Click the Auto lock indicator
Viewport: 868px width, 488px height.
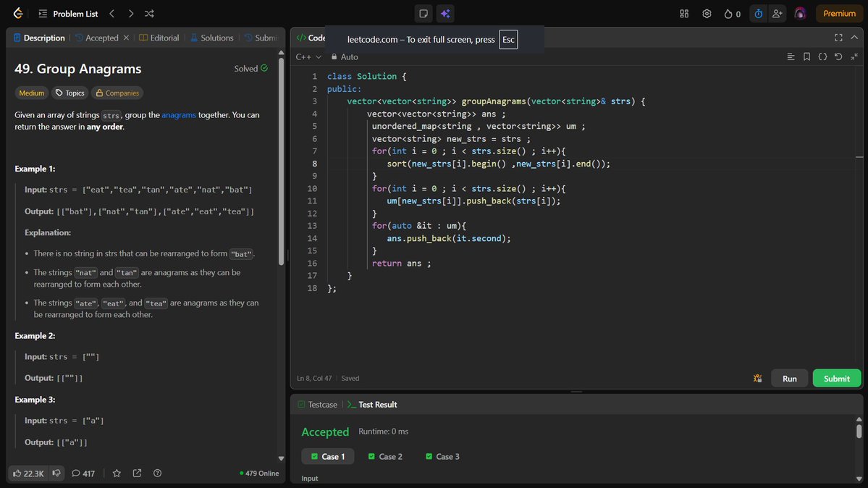pyautogui.click(x=345, y=56)
